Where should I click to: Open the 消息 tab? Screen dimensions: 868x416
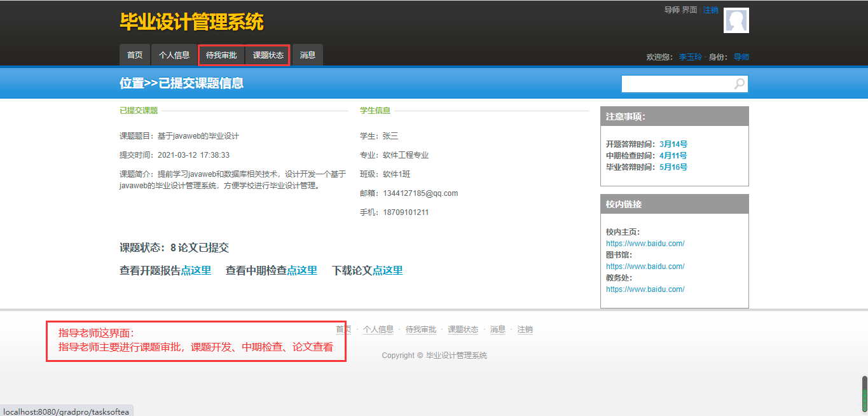tap(308, 55)
